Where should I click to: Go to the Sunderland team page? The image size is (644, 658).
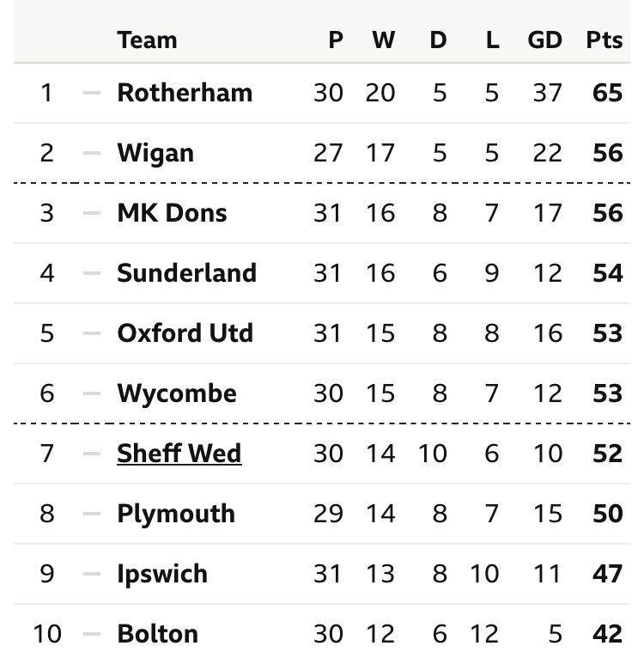pos(186,273)
